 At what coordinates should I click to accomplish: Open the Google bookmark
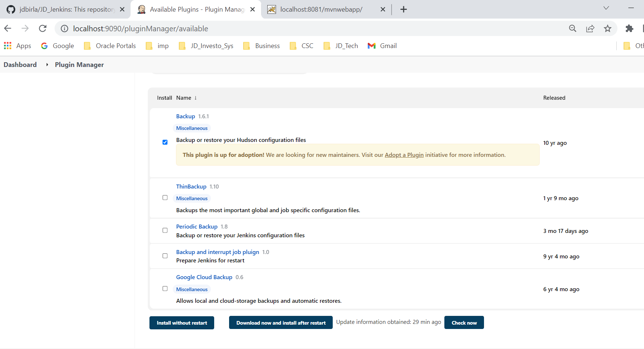[x=57, y=46]
